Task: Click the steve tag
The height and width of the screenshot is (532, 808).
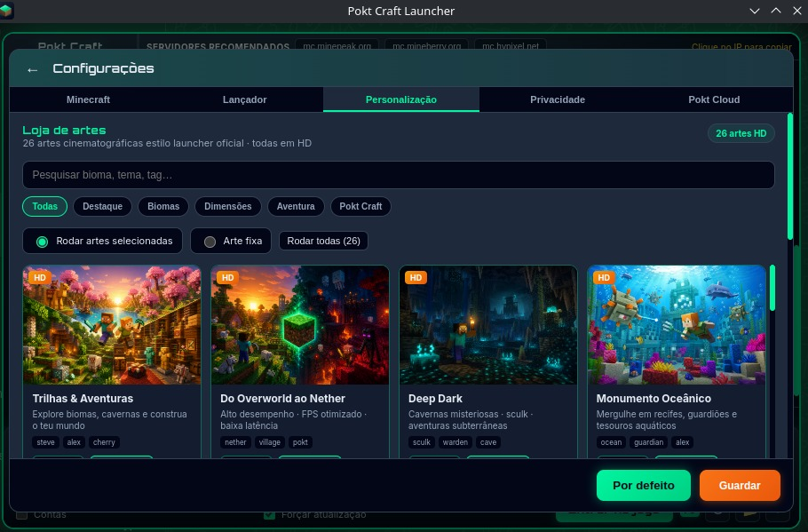Action: point(45,442)
